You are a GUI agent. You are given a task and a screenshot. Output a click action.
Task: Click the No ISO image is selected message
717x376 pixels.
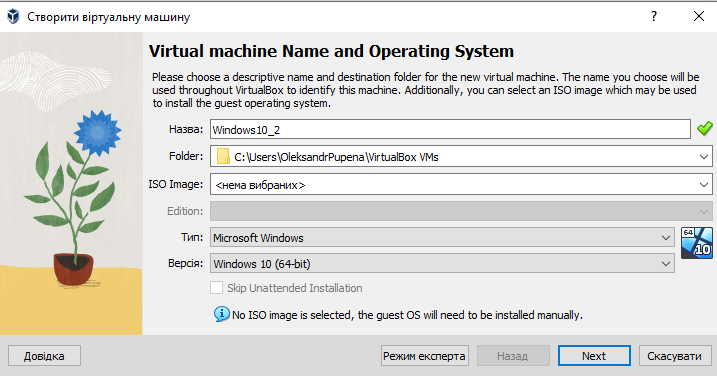(x=407, y=315)
